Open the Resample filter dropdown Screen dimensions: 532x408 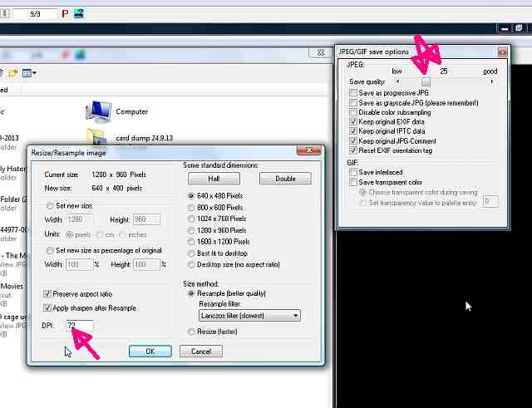[294, 316]
